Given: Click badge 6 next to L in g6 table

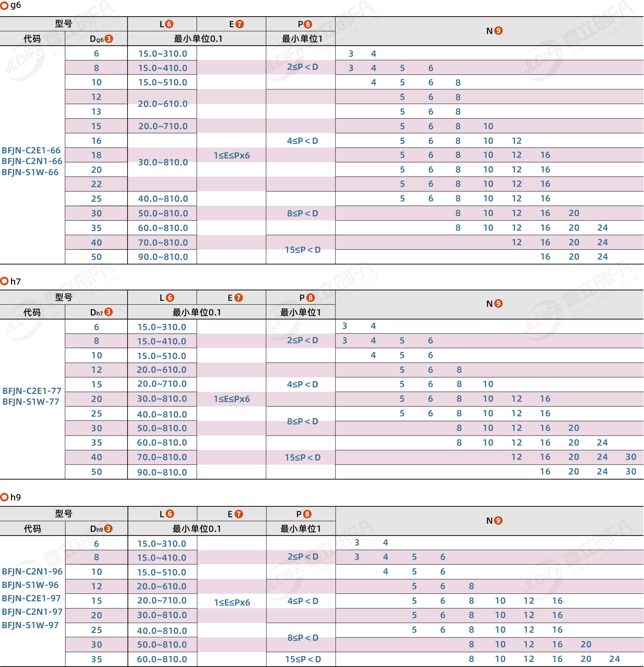Looking at the screenshot, I should tap(169, 24).
